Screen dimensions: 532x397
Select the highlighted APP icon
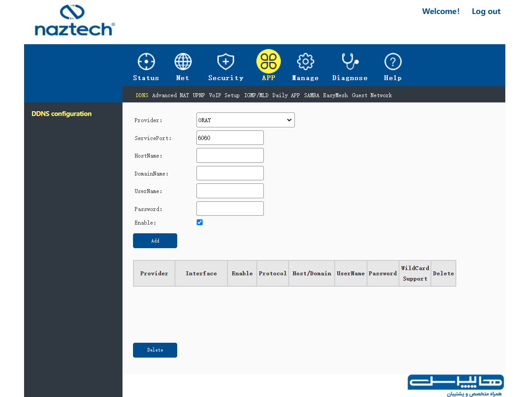(x=268, y=61)
